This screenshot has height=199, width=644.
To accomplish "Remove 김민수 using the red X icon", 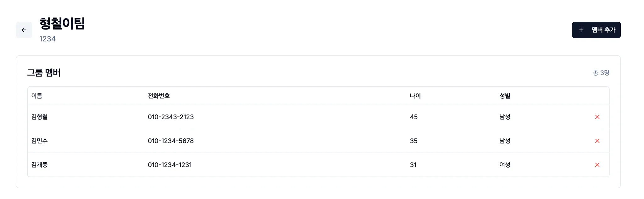I will click(x=597, y=141).
